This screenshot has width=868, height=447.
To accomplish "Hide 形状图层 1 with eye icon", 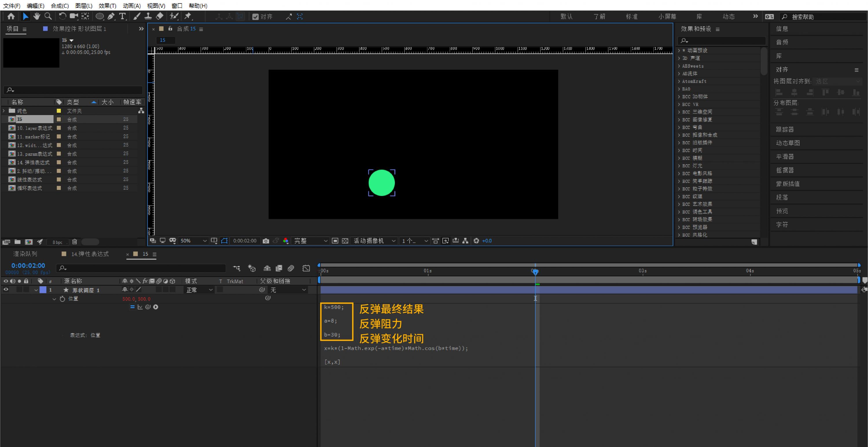I will click(6, 290).
